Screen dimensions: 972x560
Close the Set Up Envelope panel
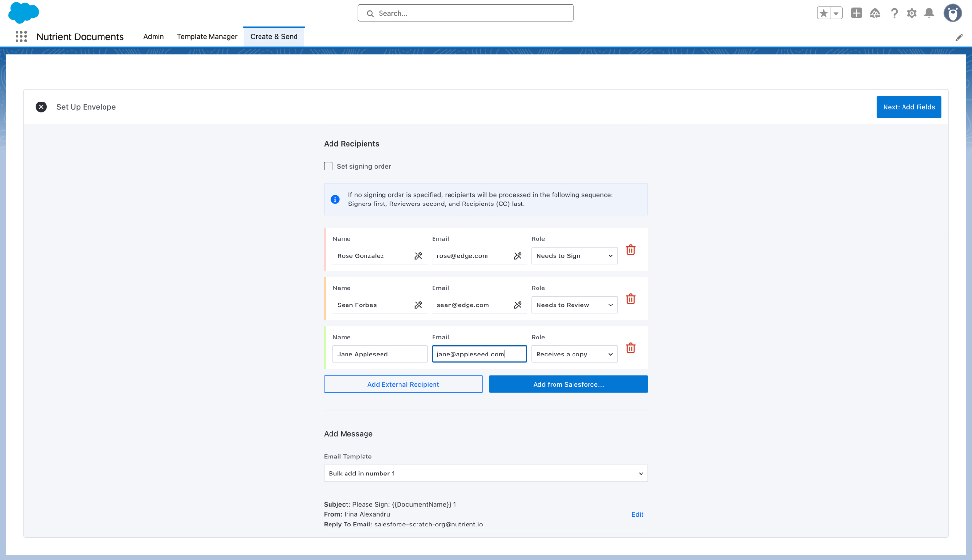click(41, 107)
